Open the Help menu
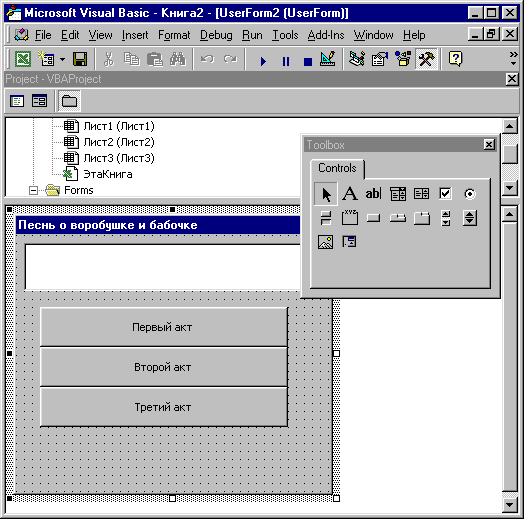This screenshot has height=519, width=524. tap(414, 35)
